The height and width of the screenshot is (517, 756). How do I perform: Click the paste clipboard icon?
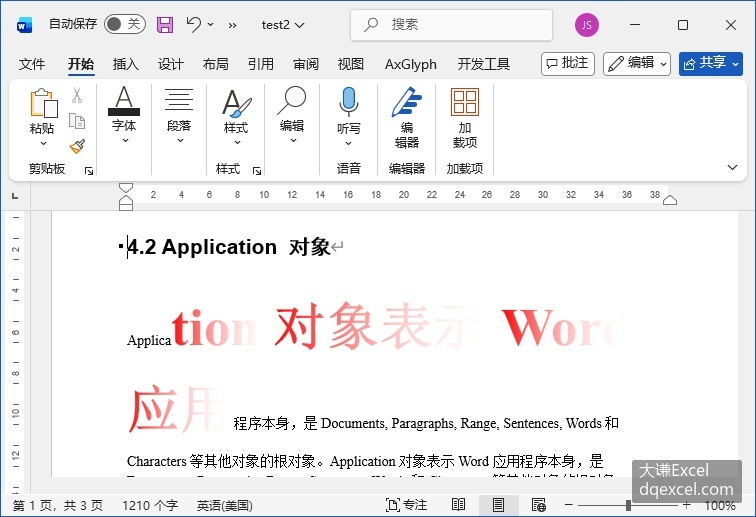[44, 102]
